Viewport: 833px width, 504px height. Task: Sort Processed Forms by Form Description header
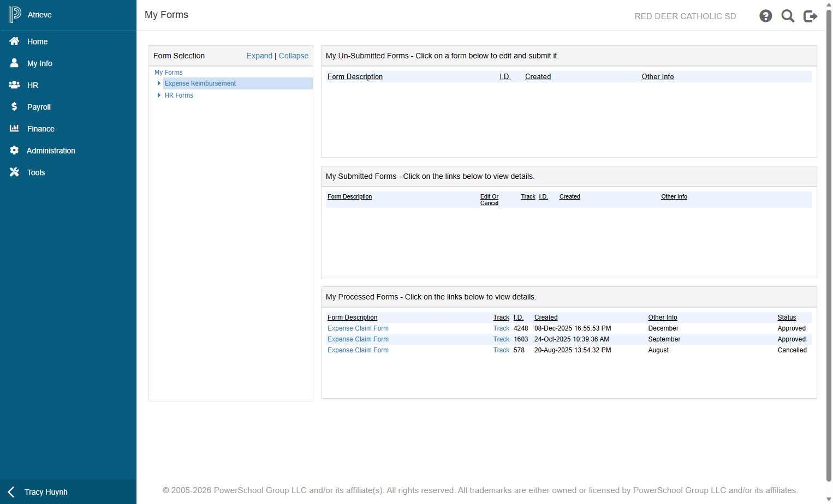pyautogui.click(x=352, y=317)
